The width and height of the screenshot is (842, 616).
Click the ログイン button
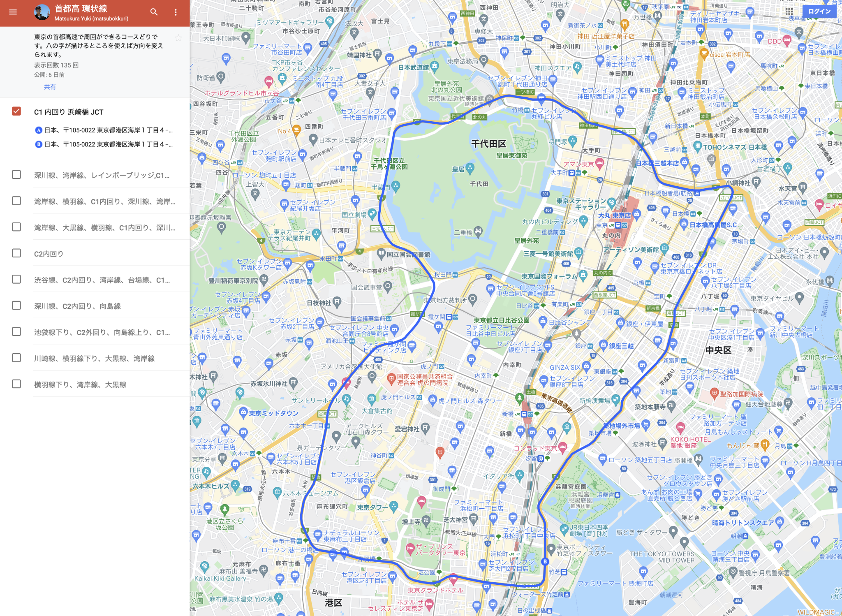click(819, 12)
